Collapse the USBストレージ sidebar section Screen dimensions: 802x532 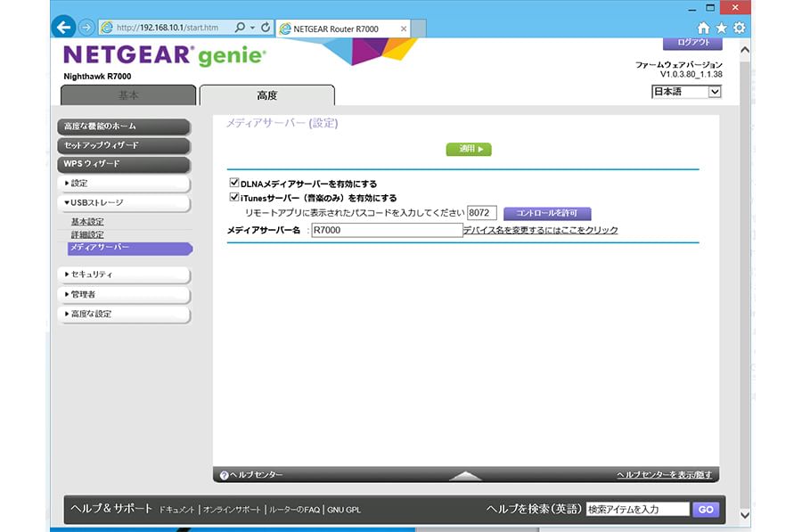(x=125, y=203)
